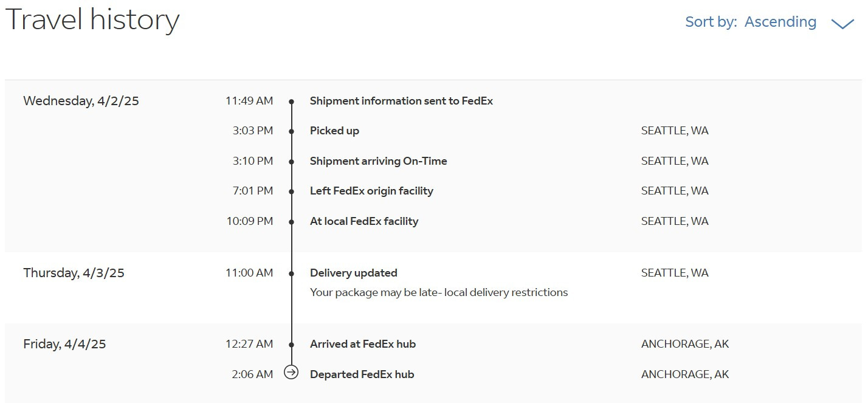Screen dimensions: 868x403
Task: Click the timeline dot for At local FedEx facility
Action: pyautogui.click(x=292, y=222)
